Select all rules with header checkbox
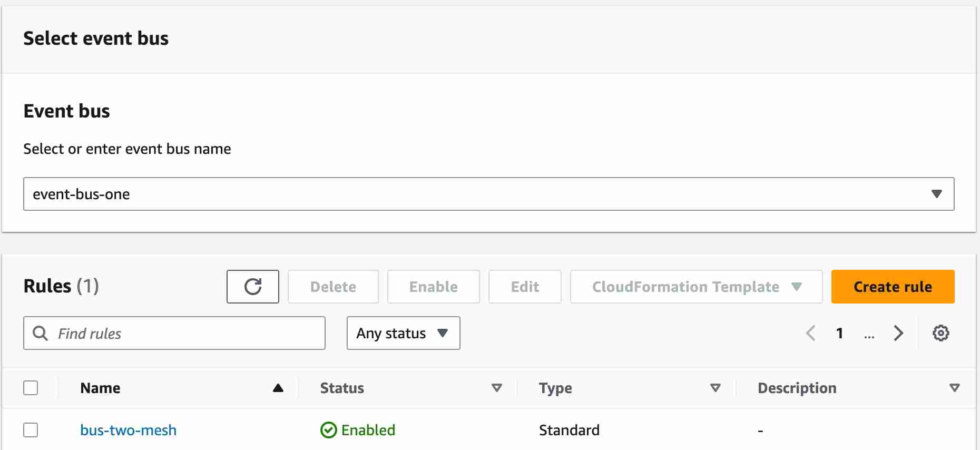The width and height of the screenshot is (980, 450). point(31,388)
